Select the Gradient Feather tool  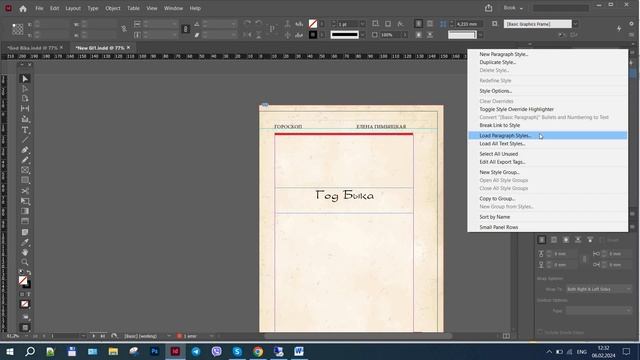25,221
